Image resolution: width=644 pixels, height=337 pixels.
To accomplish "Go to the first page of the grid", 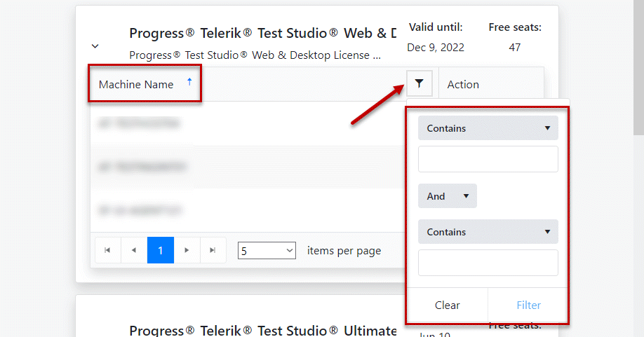I will 107,250.
